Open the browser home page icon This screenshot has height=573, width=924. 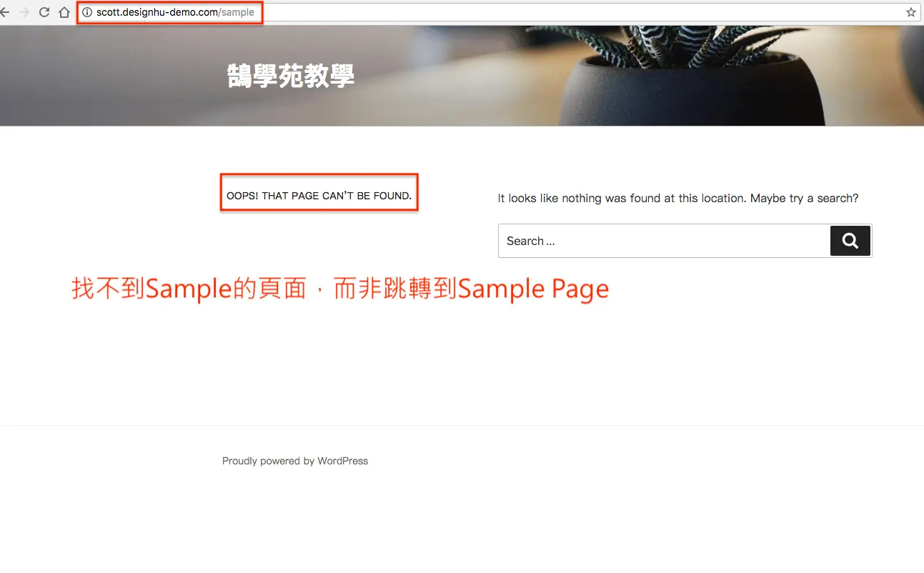(64, 12)
